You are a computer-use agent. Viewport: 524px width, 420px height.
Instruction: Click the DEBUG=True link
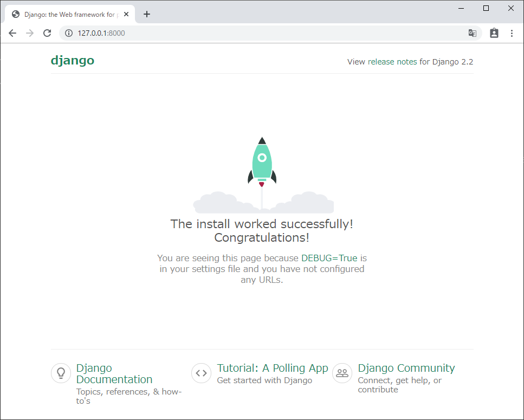[x=329, y=258]
